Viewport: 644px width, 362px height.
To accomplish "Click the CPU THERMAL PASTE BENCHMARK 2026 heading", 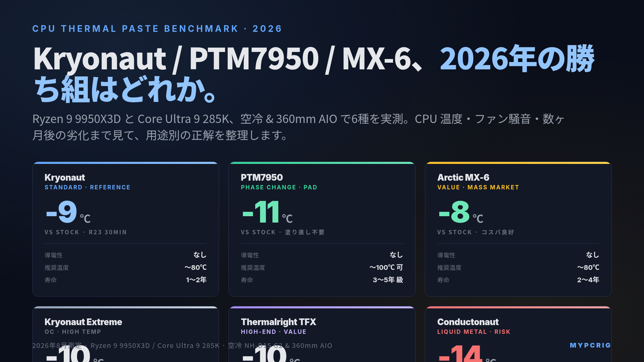I will [x=157, y=29].
